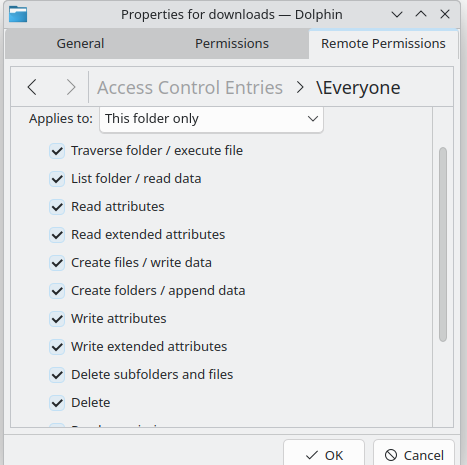The image size is (467, 465).
Task: Uncheck the Write extended attributes checkbox
Action: pyautogui.click(x=57, y=347)
